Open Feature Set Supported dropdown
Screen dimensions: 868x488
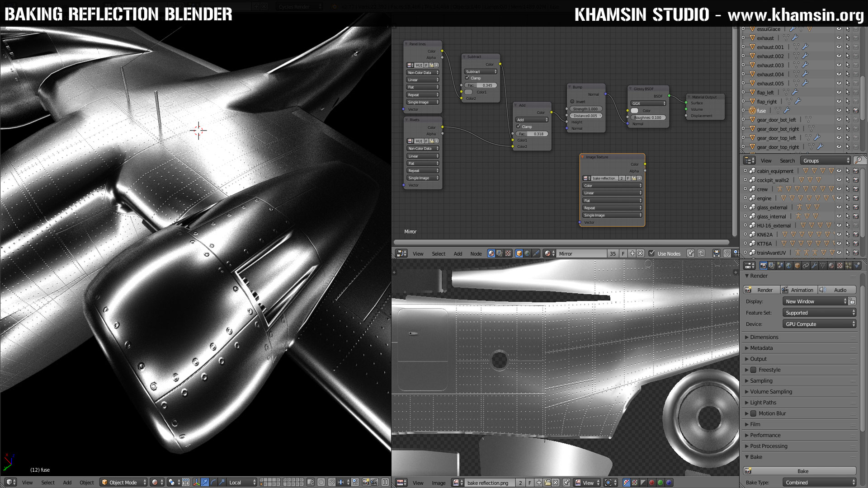[x=819, y=313]
